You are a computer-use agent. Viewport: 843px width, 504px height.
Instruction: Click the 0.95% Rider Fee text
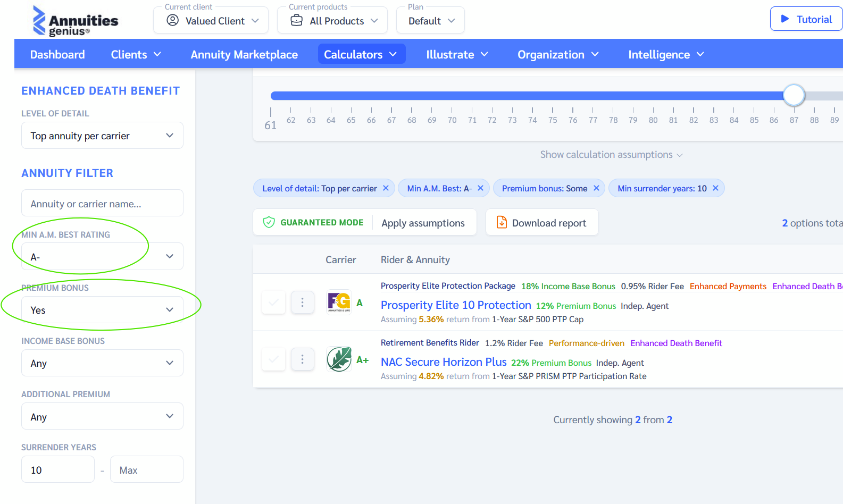point(652,287)
